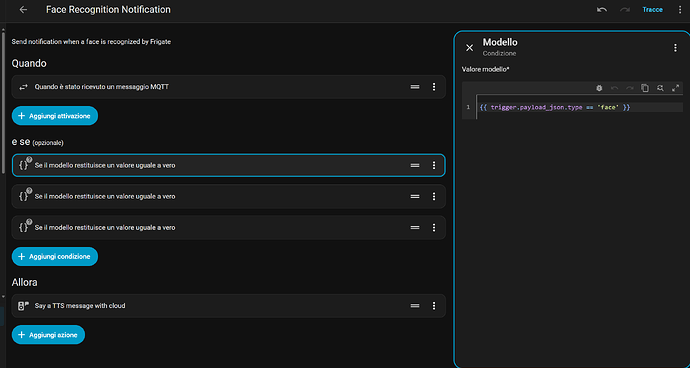Image resolution: width=690 pixels, height=368 pixels.
Task: Grab the MQTT trigger reorder handle
Action: pos(415,87)
